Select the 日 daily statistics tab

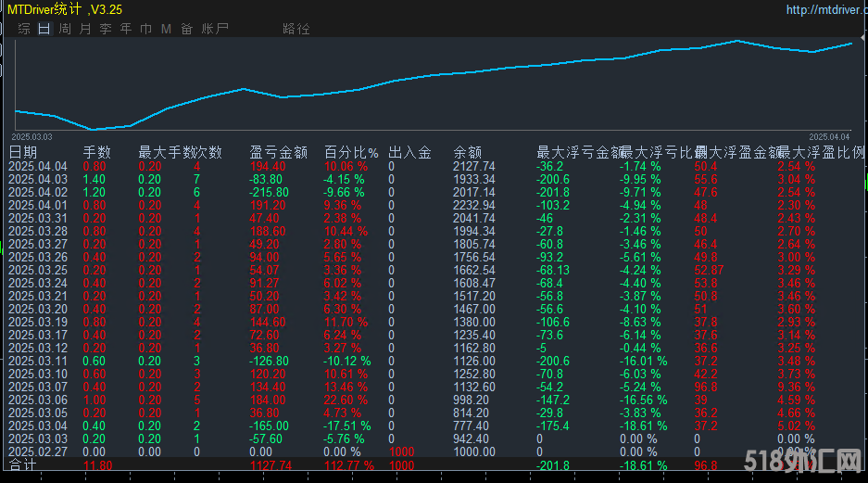44,29
